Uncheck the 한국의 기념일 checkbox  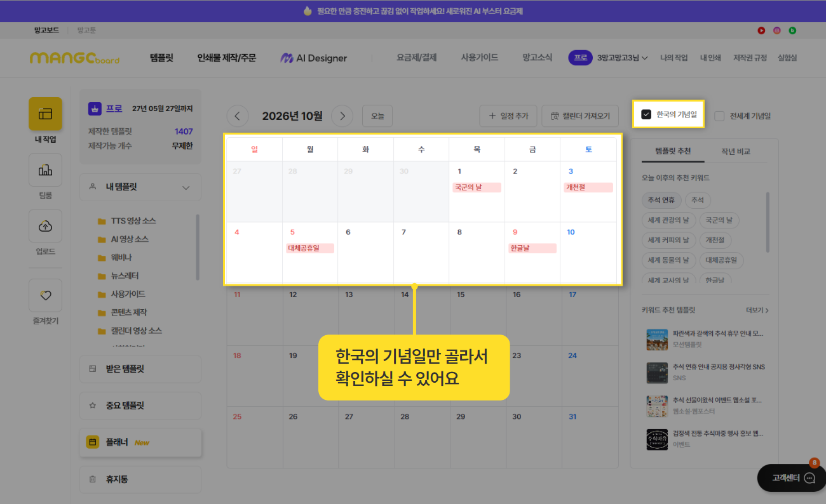(646, 115)
